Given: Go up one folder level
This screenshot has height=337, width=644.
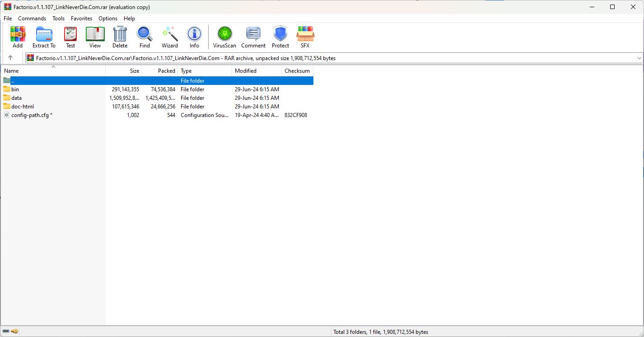Looking at the screenshot, I should 10,58.
